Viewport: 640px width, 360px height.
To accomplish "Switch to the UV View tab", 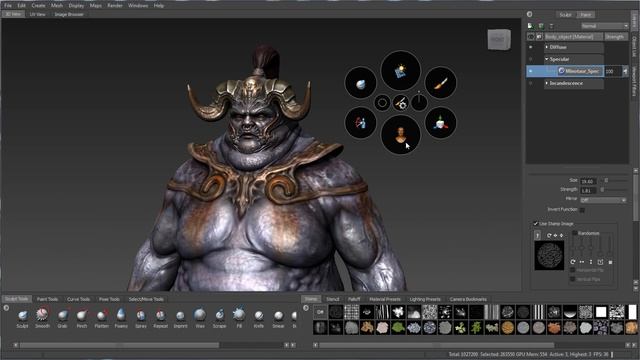I will click(x=38, y=14).
